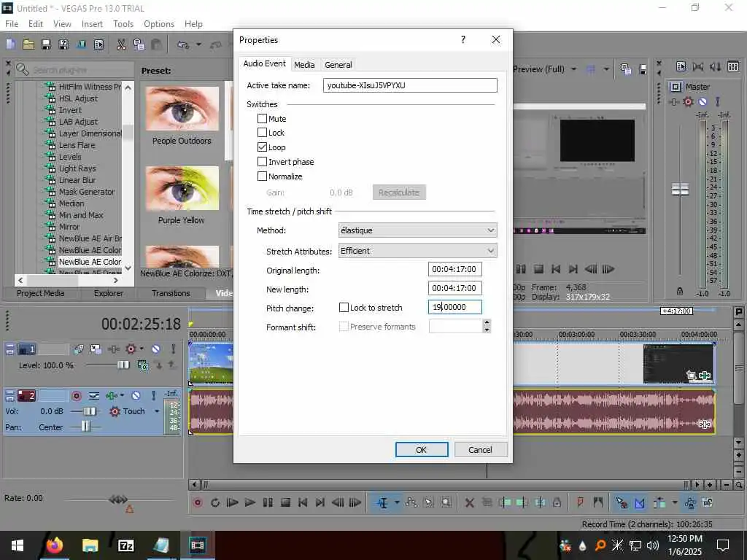Click the Insert Marker icon
The image size is (747, 560).
[580, 502]
